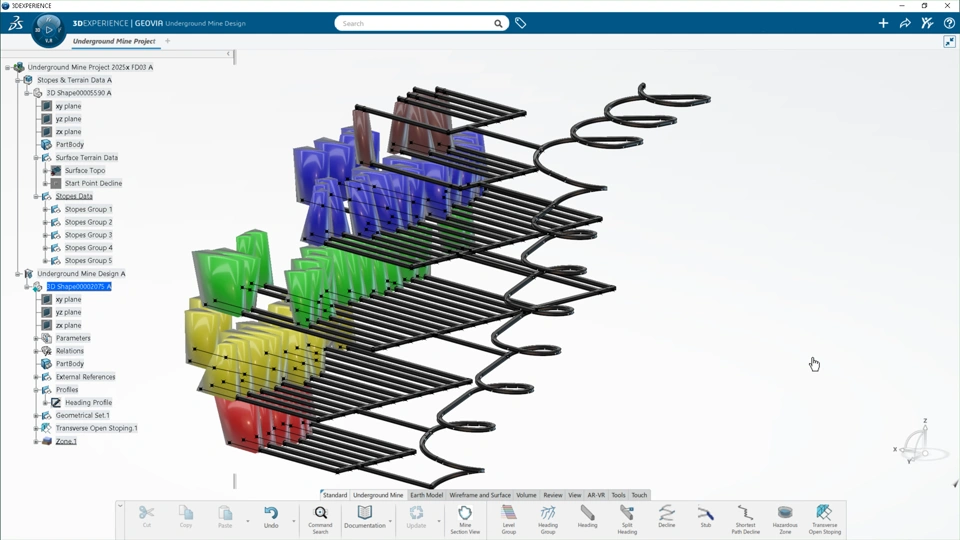This screenshot has height=540, width=960.
Task: Expand the Stopes Group 3 node
Action: [45, 235]
